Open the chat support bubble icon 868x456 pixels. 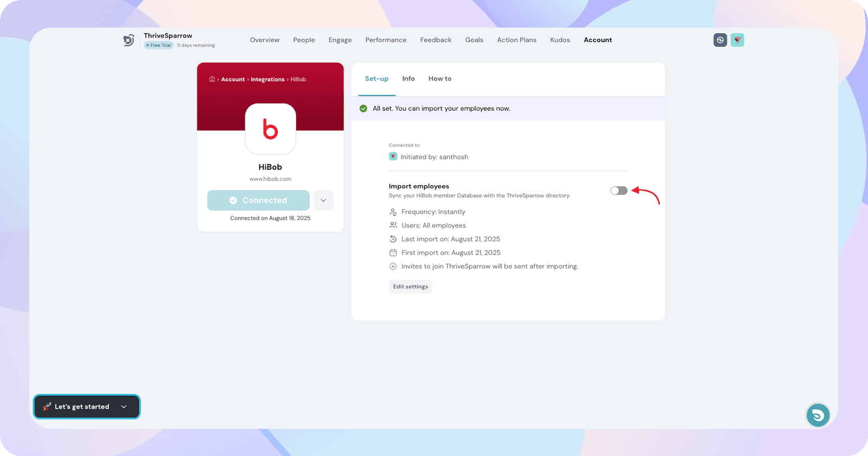(x=818, y=415)
